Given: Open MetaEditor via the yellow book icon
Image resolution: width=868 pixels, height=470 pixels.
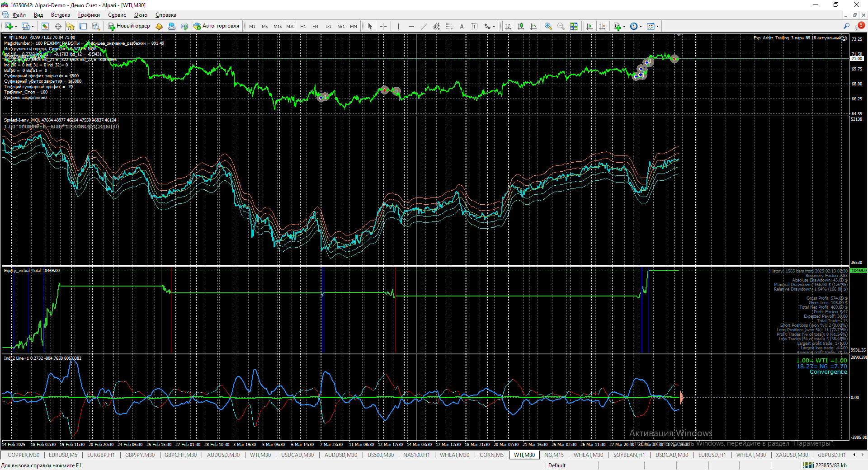Looking at the screenshot, I should 159,26.
